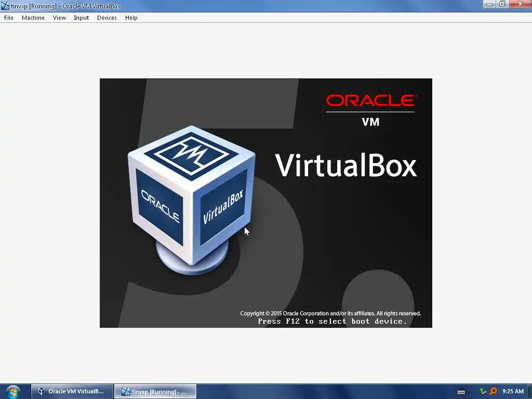This screenshot has width=532, height=399.
Task: Click the orange magnifier tray icon
Action: 494,391
